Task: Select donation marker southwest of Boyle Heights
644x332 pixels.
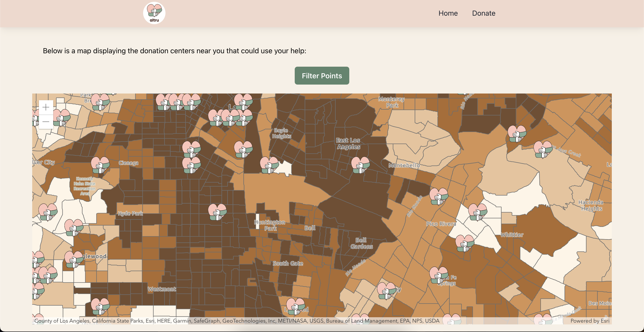Action: point(269,165)
